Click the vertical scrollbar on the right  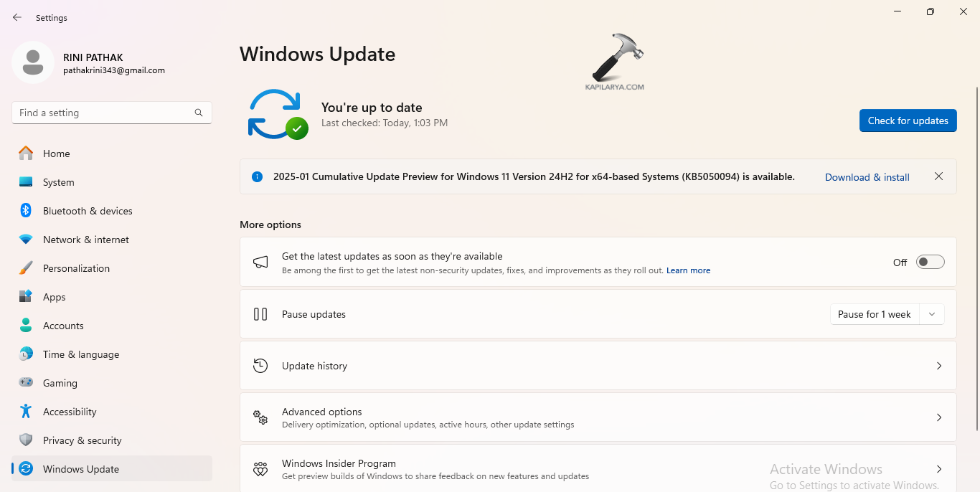976,258
